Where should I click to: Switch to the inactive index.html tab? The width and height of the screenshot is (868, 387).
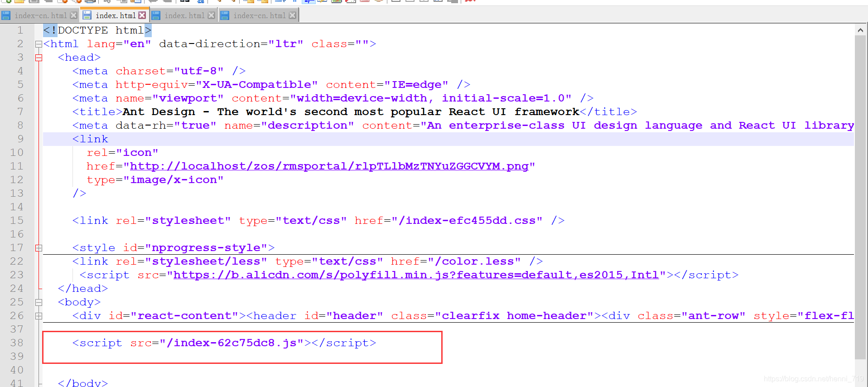pos(183,15)
